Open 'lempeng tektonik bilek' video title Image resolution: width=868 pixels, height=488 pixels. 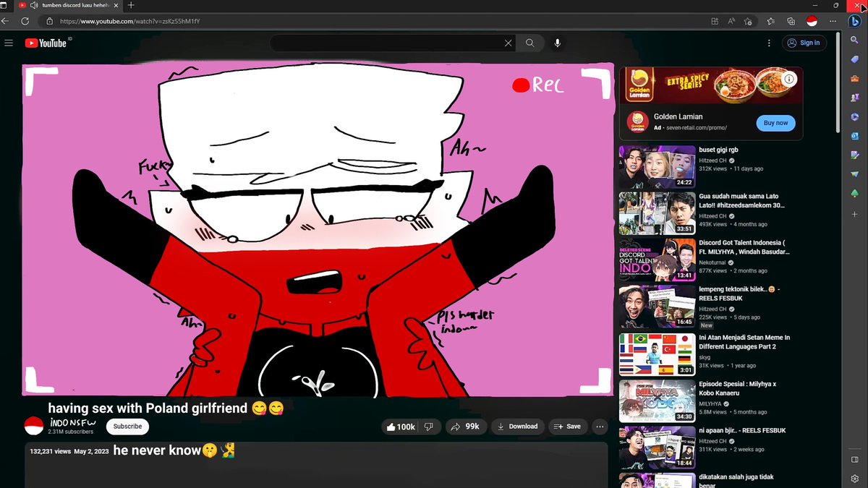coord(741,294)
